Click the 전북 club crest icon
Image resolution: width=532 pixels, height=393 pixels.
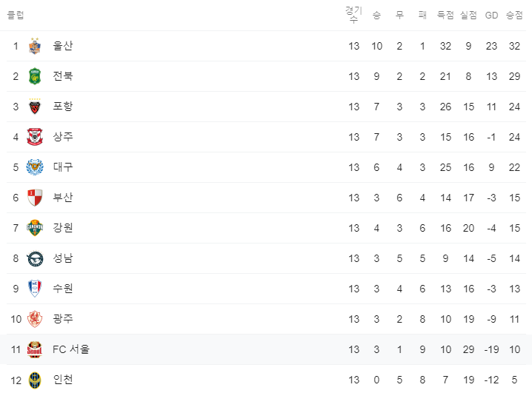[35, 76]
